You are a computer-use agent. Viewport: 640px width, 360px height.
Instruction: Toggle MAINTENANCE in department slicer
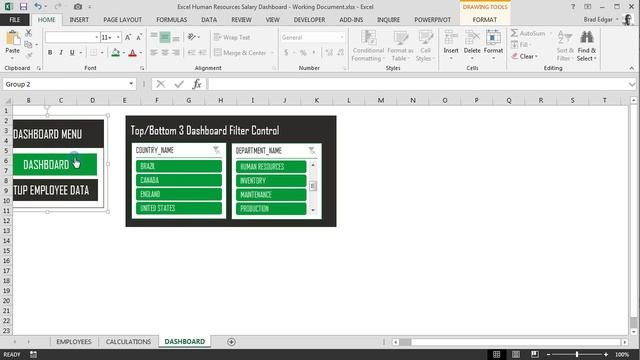271,194
